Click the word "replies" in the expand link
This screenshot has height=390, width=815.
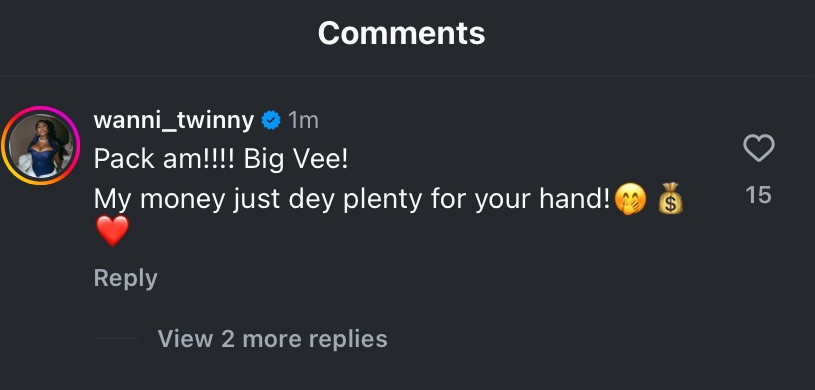coord(348,339)
